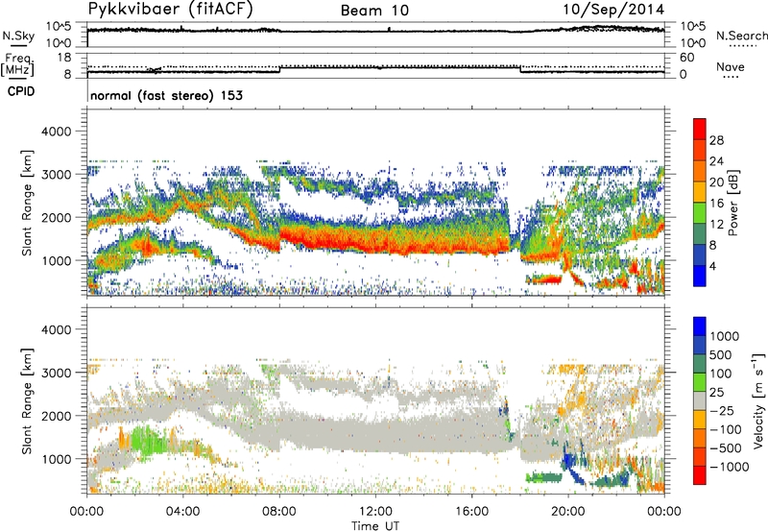Select the Time UT axis title

pyautogui.click(x=375, y=526)
